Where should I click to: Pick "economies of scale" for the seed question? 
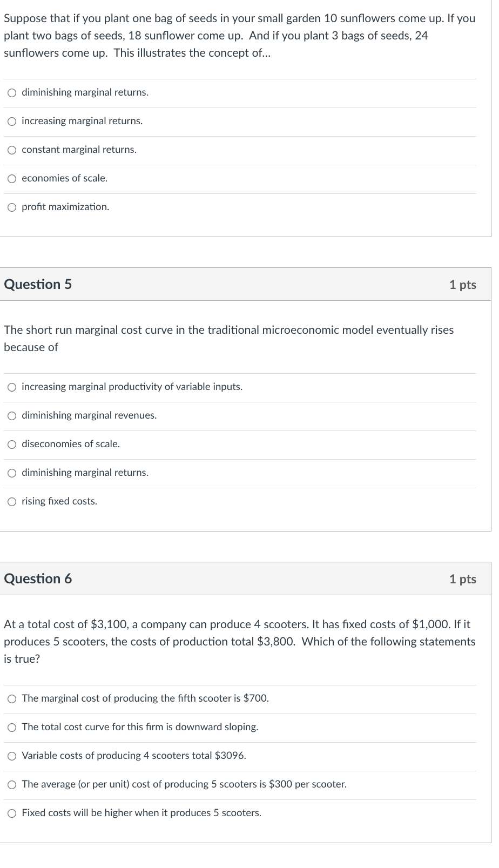11,178
